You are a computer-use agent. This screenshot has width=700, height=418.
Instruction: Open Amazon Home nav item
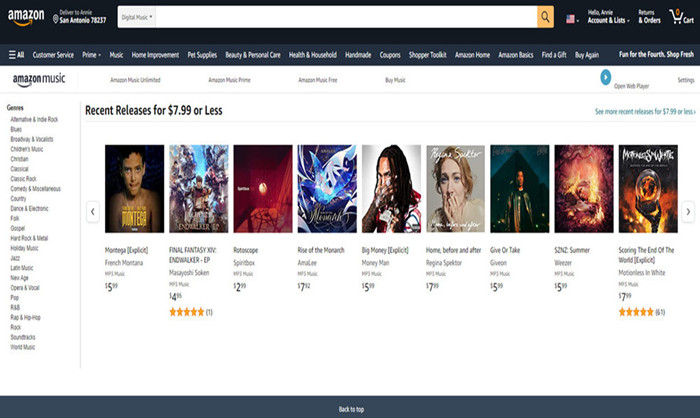coord(472,55)
